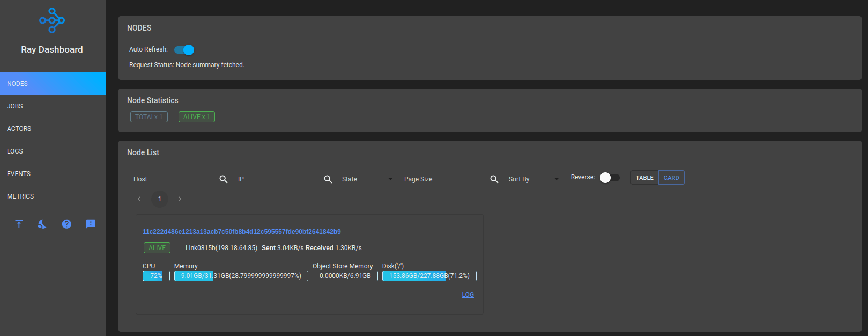The height and width of the screenshot is (336, 868).
Task: Click the back-to-top arrow icon in sidebar
Action: (19, 224)
